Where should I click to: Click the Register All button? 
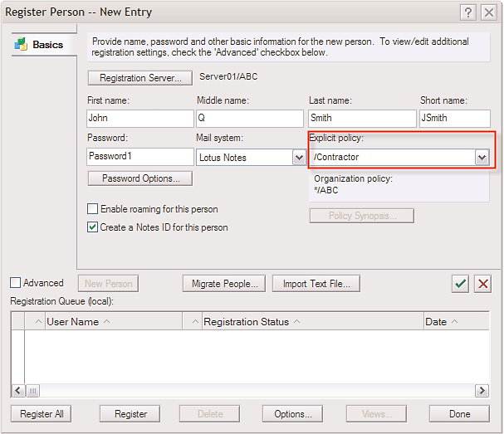point(42,414)
